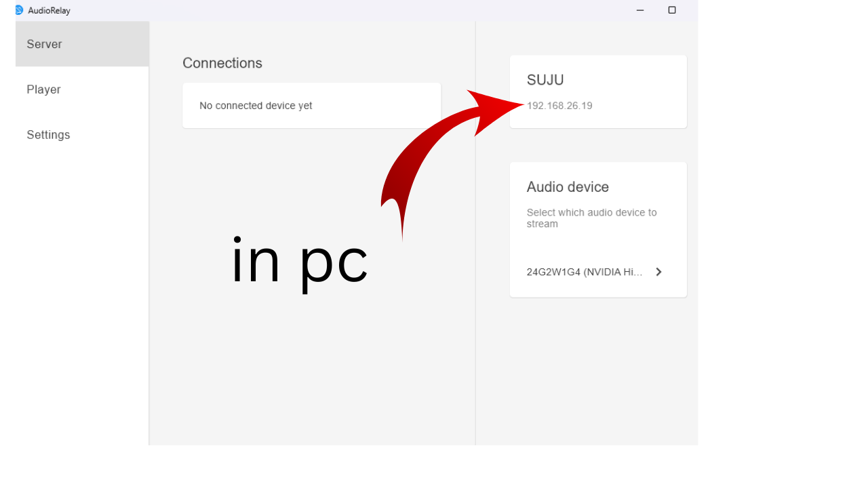Click the SUJU server card

[x=597, y=91]
